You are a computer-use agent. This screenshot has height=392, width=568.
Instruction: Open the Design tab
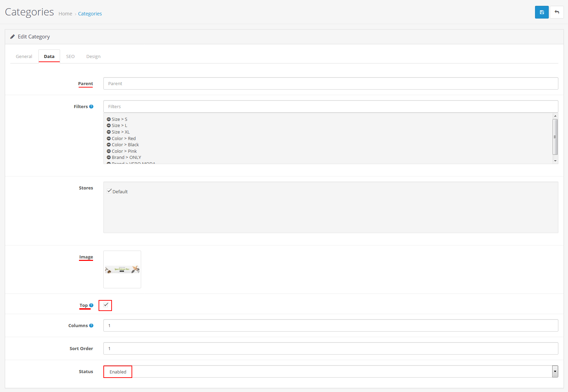[x=93, y=56]
